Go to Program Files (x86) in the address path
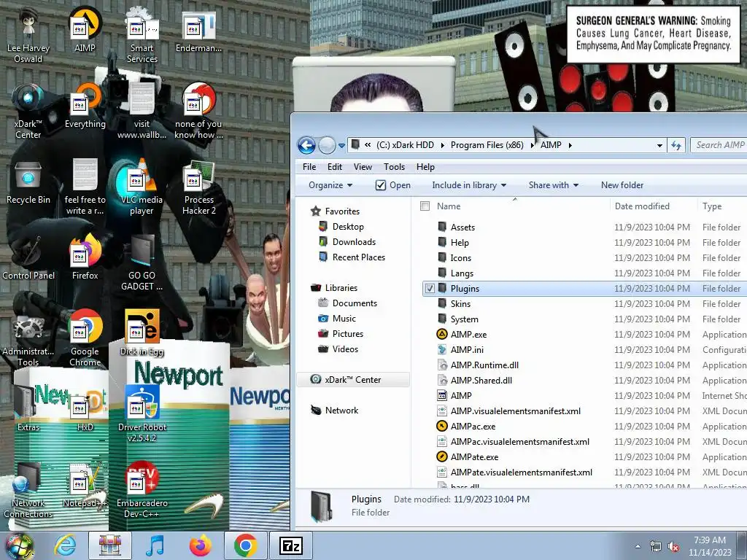The height and width of the screenshot is (560, 747). (x=487, y=145)
